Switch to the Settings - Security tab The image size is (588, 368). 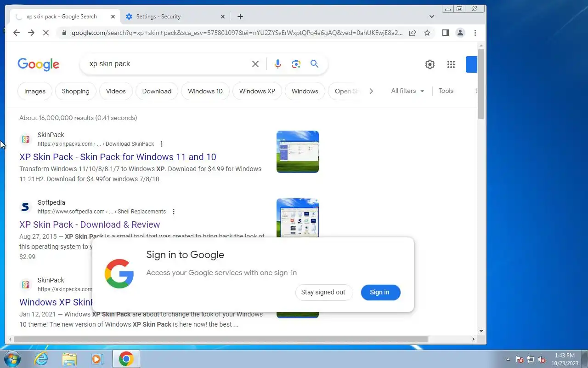coord(175,17)
